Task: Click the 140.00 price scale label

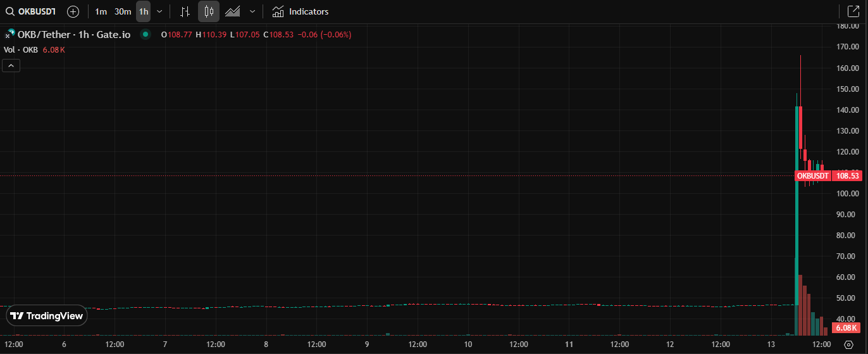Action: pyautogui.click(x=847, y=110)
